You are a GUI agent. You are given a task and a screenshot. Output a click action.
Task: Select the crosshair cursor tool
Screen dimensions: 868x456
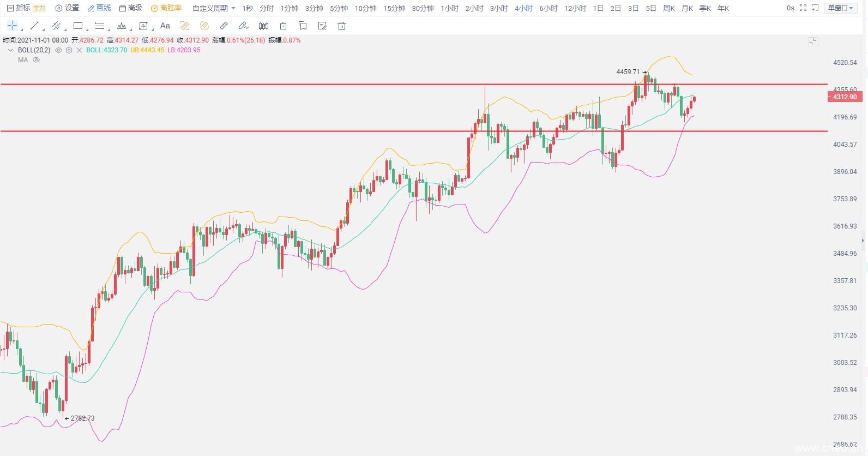(x=12, y=26)
